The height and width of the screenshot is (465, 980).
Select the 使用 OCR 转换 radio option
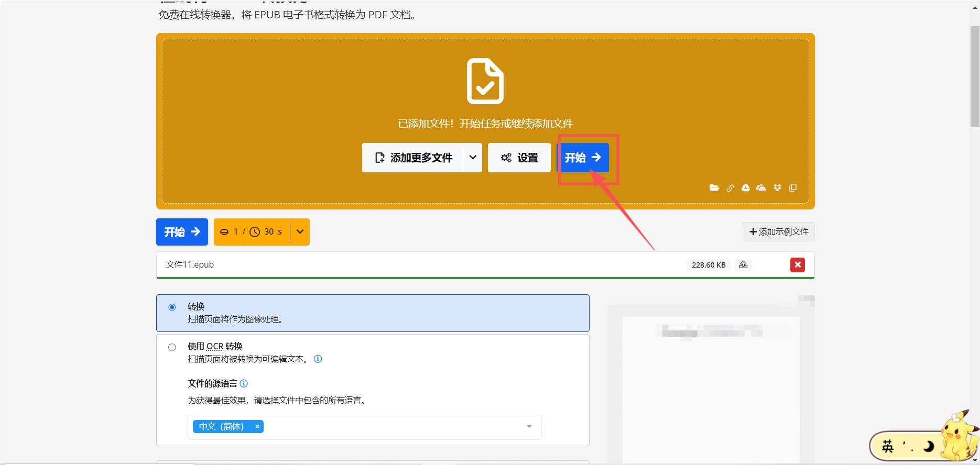172,347
